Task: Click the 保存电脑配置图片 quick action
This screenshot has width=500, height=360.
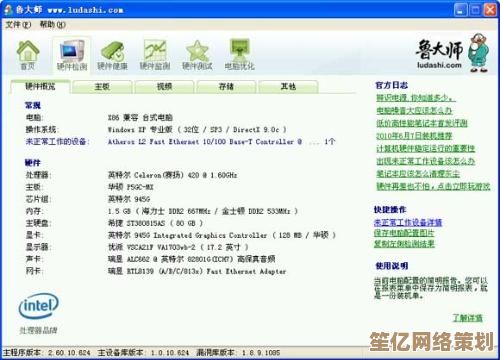Action: (404, 233)
